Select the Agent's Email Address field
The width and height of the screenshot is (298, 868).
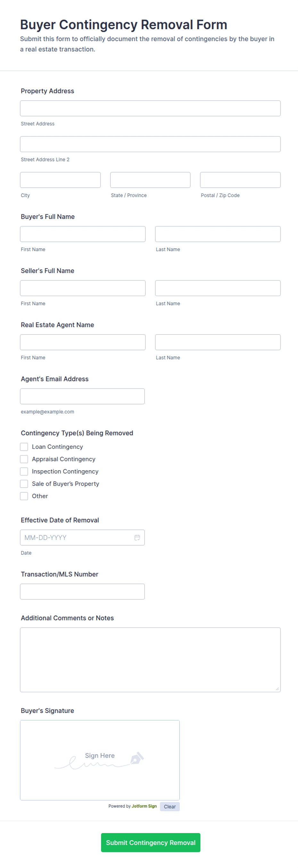pos(82,396)
